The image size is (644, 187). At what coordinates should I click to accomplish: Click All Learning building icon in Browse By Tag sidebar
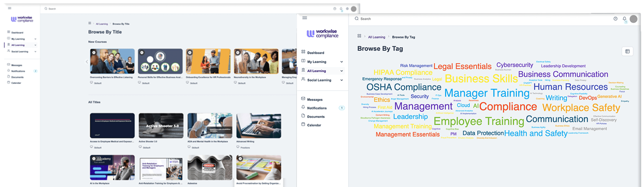[303, 70]
